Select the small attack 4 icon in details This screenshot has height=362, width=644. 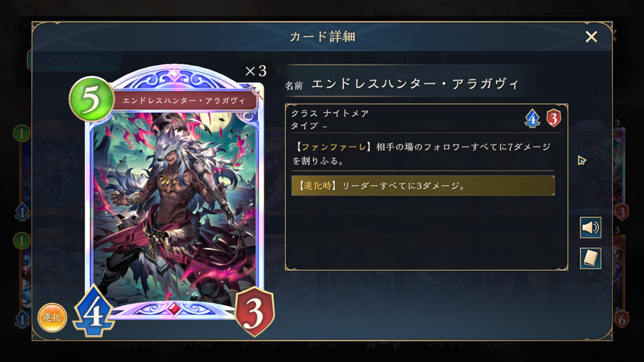532,119
